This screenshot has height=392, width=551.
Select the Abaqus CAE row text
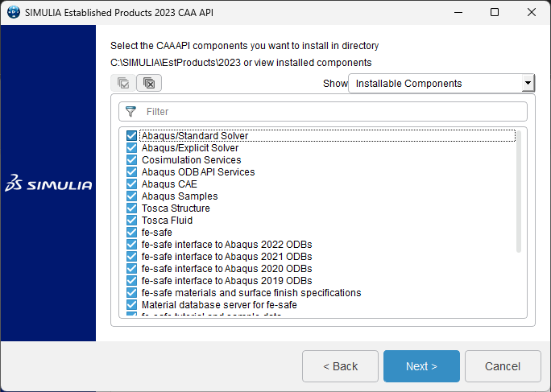pyautogui.click(x=169, y=184)
